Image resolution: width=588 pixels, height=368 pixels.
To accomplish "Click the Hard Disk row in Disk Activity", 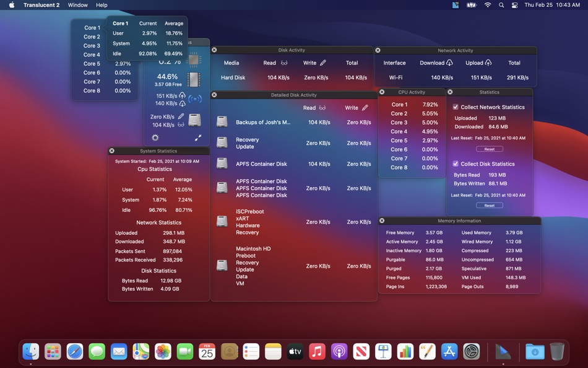I will pos(292,77).
